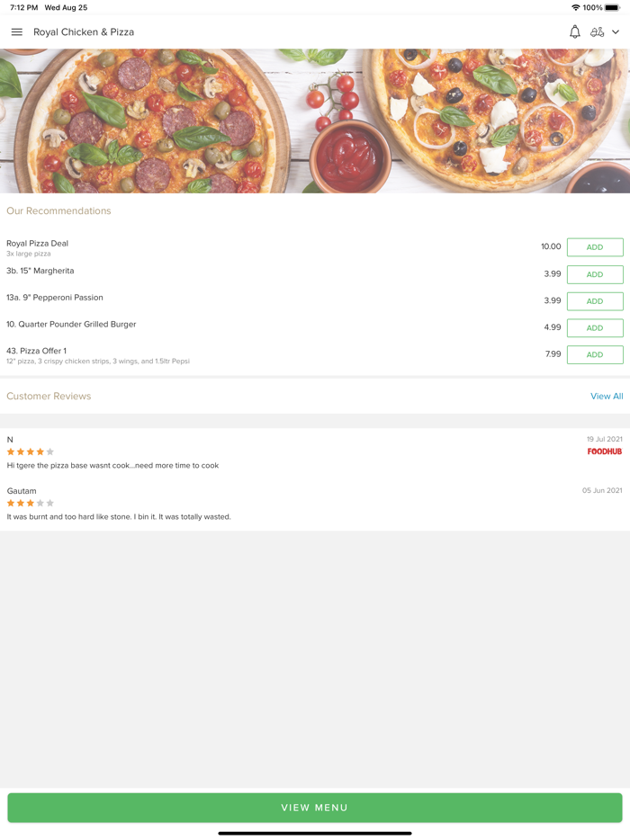Add the Royal Pizza Deal to cart

pos(594,246)
